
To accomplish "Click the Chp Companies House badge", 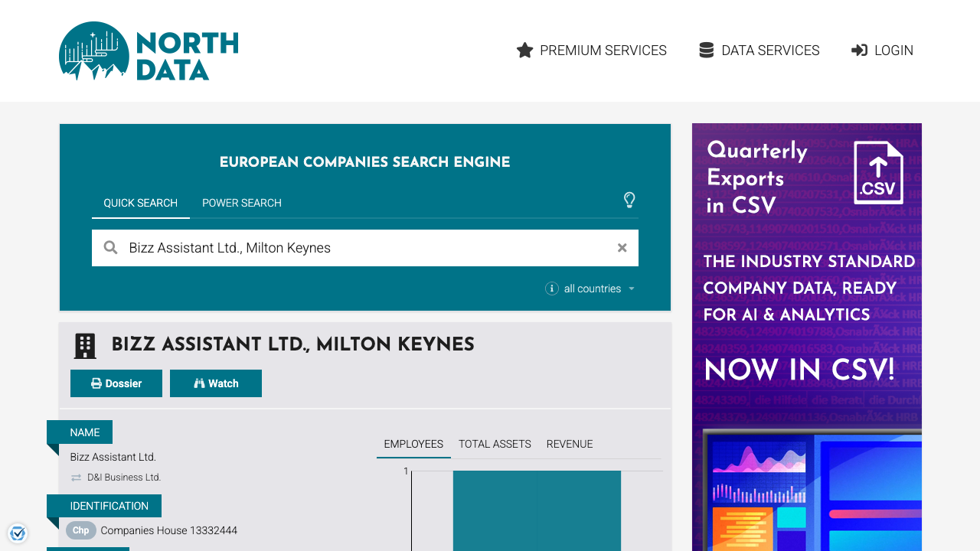I will 80,530.
